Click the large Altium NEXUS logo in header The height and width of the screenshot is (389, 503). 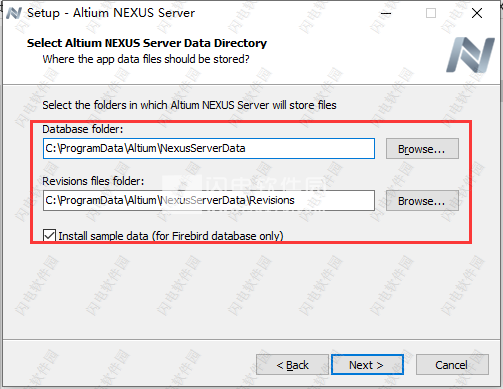click(x=470, y=55)
